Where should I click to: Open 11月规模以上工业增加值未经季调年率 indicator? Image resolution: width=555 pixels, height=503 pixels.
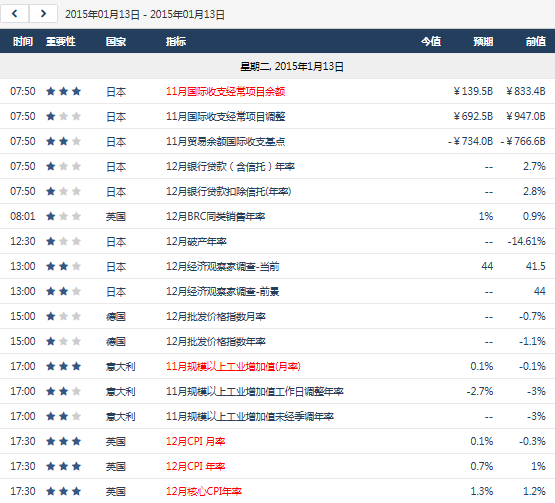(x=250, y=416)
